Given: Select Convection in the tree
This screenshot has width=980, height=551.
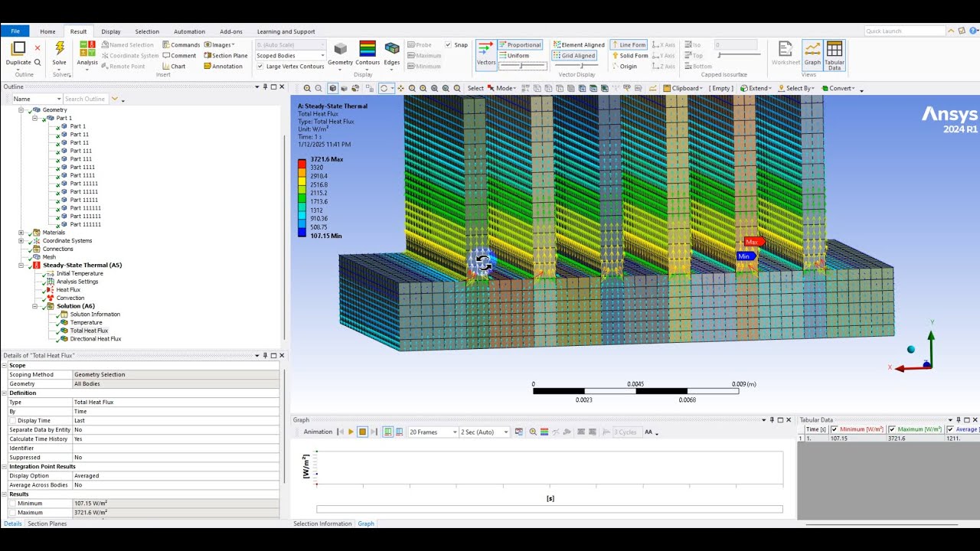Looking at the screenshot, I should coord(70,298).
